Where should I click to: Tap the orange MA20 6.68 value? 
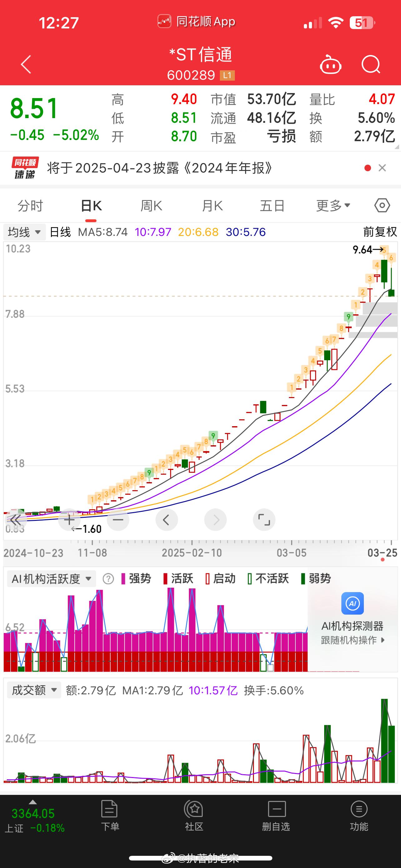point(198,232)
